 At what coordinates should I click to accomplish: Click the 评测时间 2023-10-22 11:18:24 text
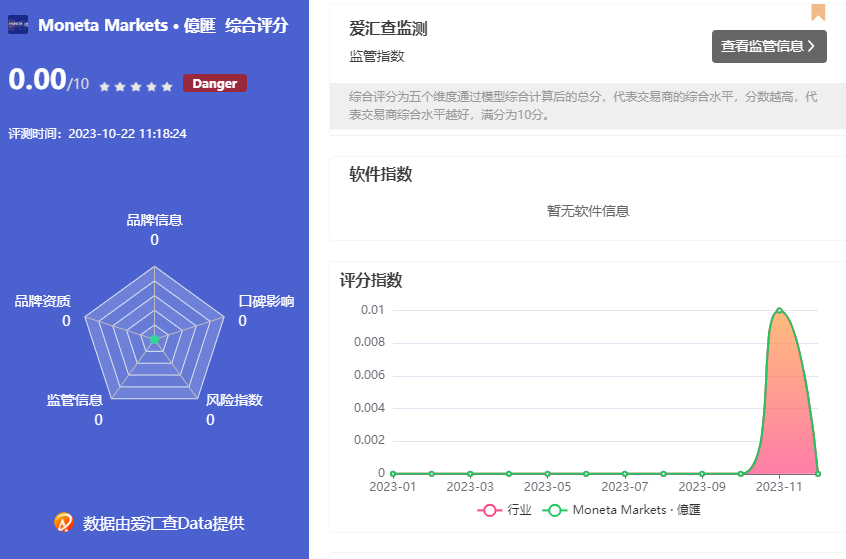[x=98, y=134]
